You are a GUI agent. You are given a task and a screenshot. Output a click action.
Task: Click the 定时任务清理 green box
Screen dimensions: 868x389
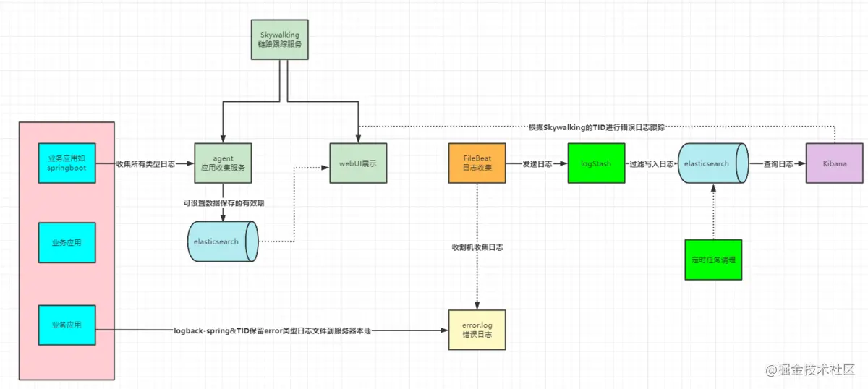(x=713, y=260)
